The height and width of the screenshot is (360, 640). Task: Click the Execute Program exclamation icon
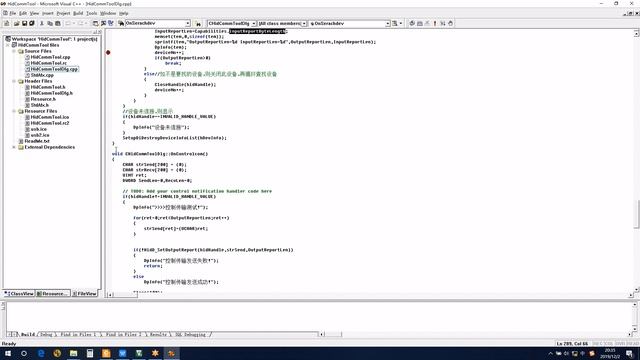point(435,24)
